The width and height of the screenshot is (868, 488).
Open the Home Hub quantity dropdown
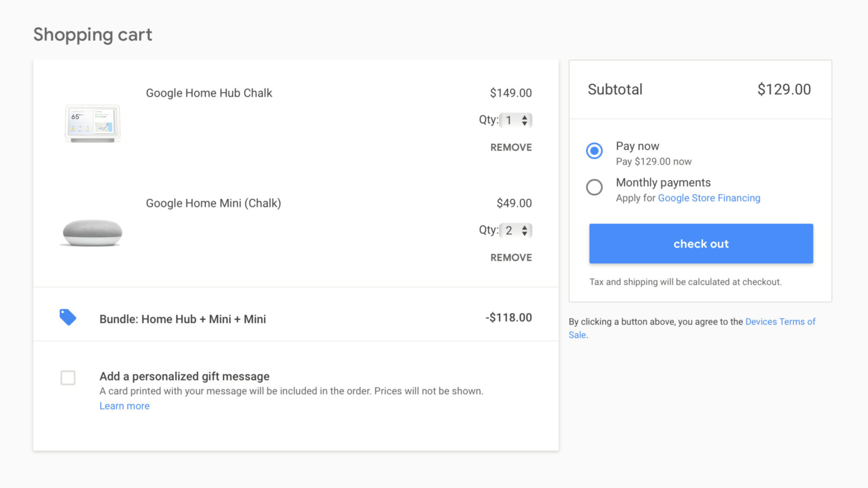[x=516, y=120]
